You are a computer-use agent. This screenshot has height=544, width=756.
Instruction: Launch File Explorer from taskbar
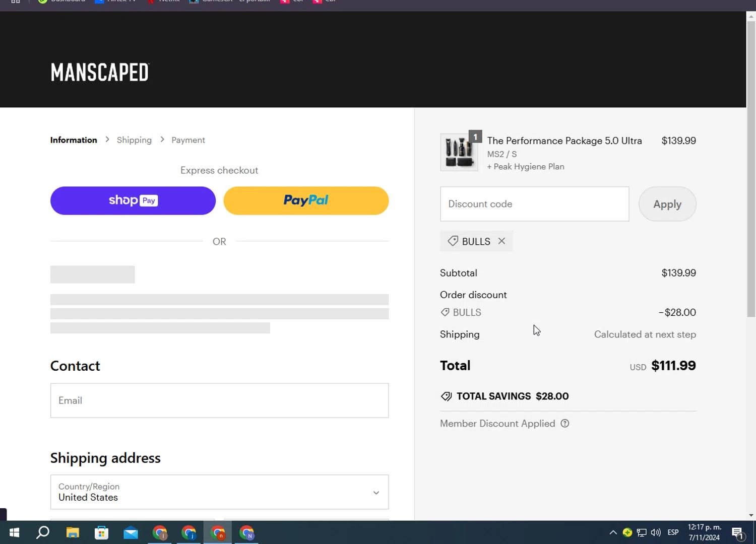point(73,532)
